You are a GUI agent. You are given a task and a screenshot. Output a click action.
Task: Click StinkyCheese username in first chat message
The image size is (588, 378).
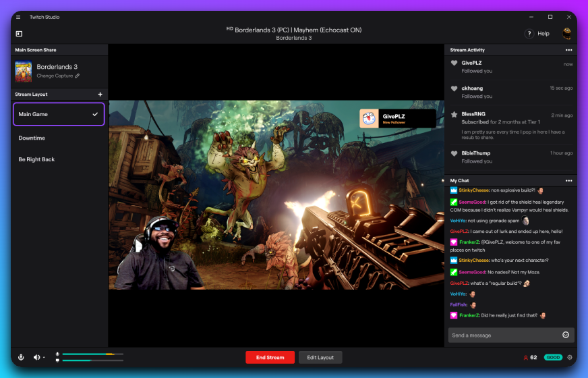(x=473, y=190)
